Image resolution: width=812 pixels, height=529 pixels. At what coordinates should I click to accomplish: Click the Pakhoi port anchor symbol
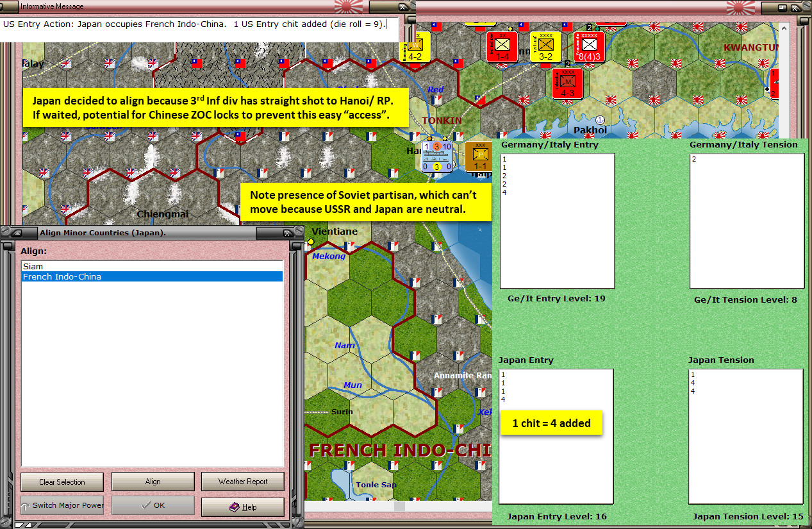[600, 120]
